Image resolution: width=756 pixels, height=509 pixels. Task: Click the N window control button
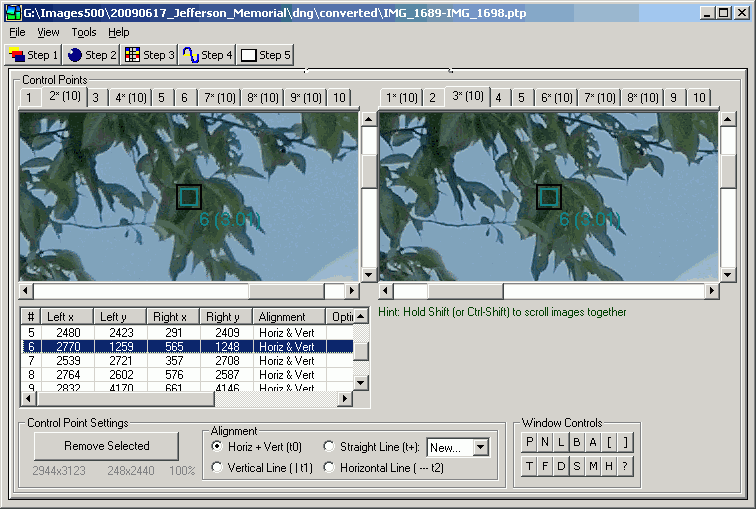point(545,442)
